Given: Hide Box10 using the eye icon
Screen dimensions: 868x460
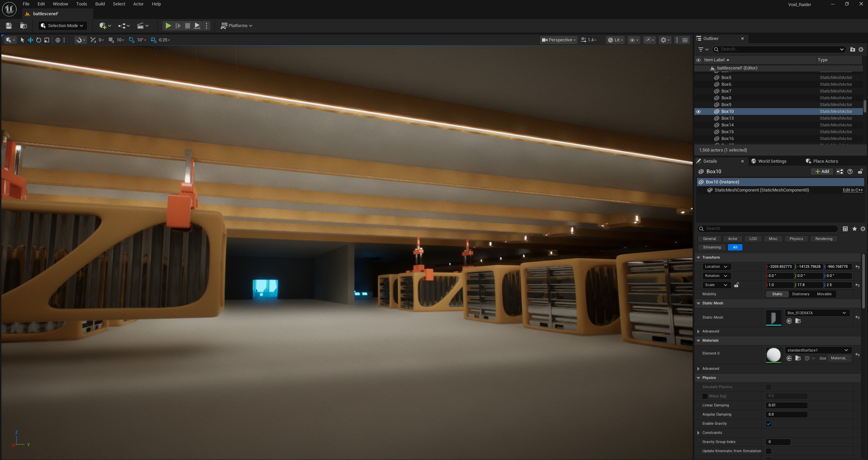Looking at the screenshot, I should 698,112.
